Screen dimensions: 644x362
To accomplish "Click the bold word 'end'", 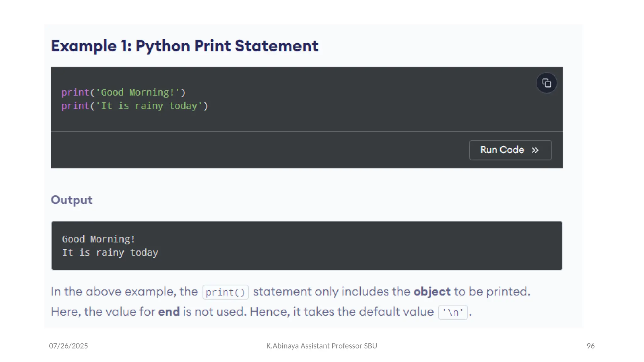I will (x=169, y=312).
